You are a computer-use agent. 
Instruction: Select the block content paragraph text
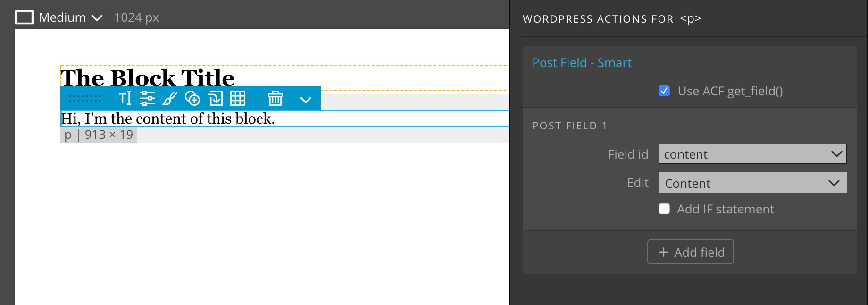tap(168, 119)
